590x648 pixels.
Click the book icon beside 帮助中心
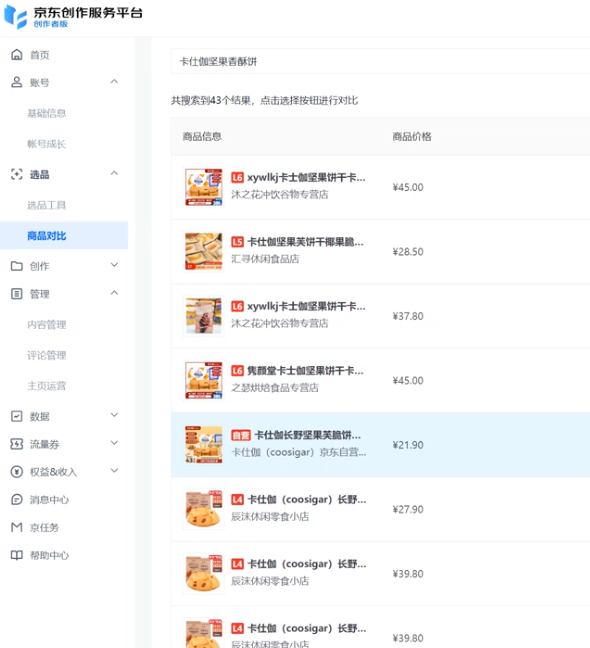(x=17, y=555)
